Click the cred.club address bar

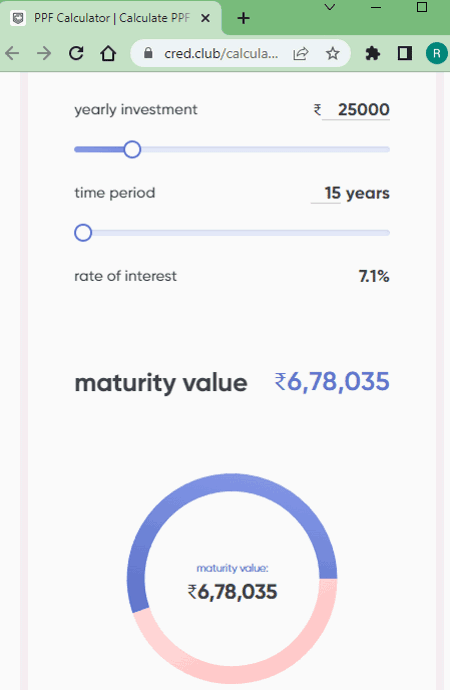pos(221,54)
